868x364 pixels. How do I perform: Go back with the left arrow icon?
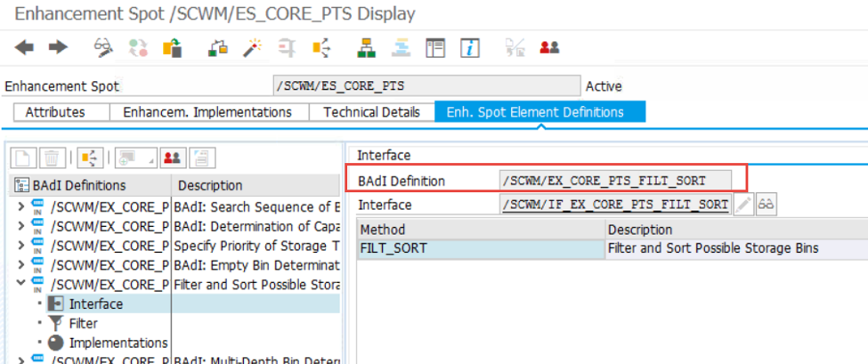click(24, 47)
